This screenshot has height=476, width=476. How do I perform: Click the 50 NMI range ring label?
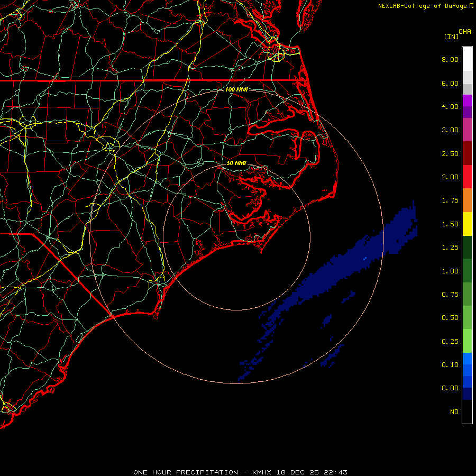tap(236, 163)
